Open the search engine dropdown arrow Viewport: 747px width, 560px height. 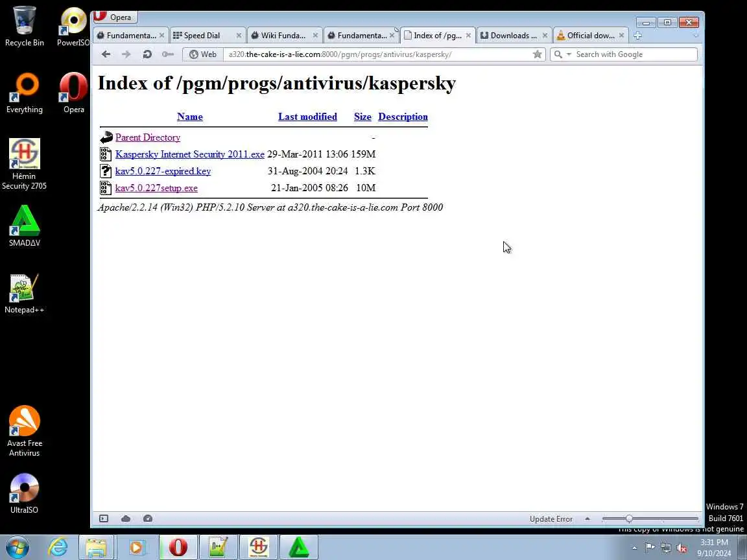click(568, 54)
